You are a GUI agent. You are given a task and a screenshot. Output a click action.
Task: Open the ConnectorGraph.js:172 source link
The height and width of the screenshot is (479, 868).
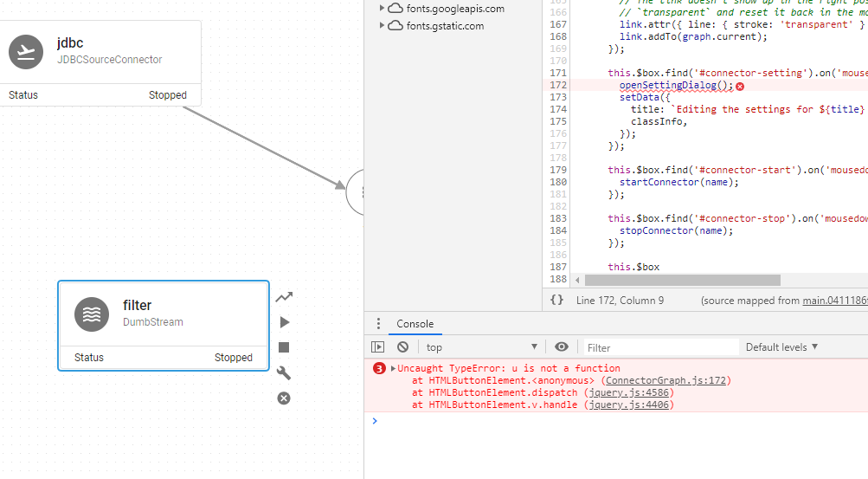666,380
